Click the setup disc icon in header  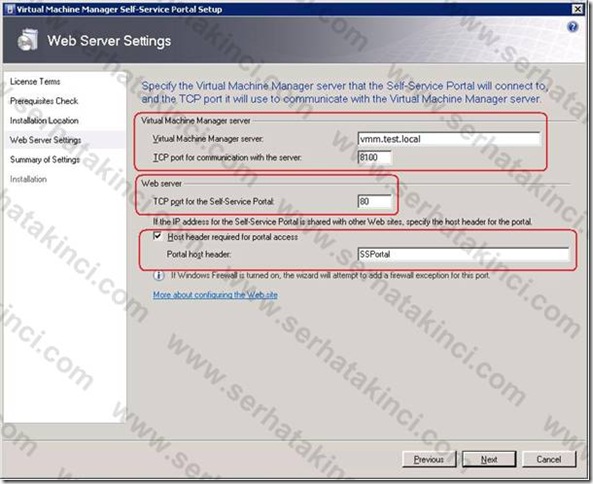point(27,40)
